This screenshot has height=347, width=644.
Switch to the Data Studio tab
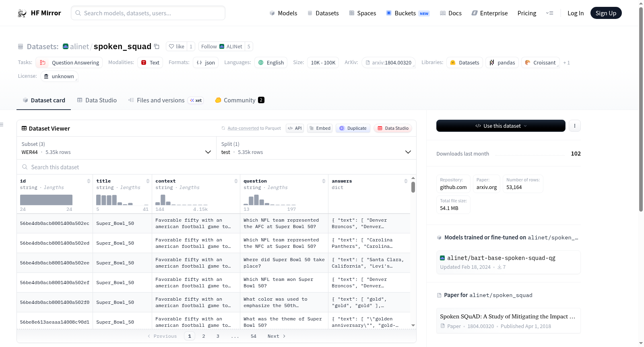point(97,100)
